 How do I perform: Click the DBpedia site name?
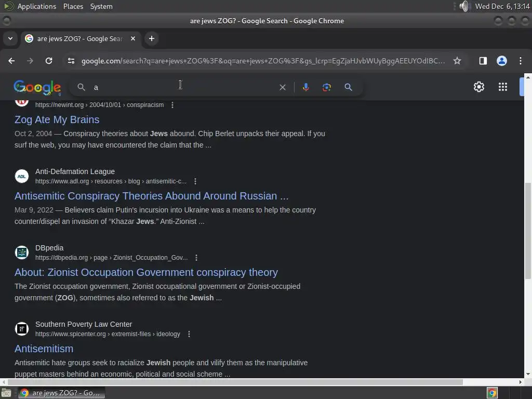tap(49, 248)
